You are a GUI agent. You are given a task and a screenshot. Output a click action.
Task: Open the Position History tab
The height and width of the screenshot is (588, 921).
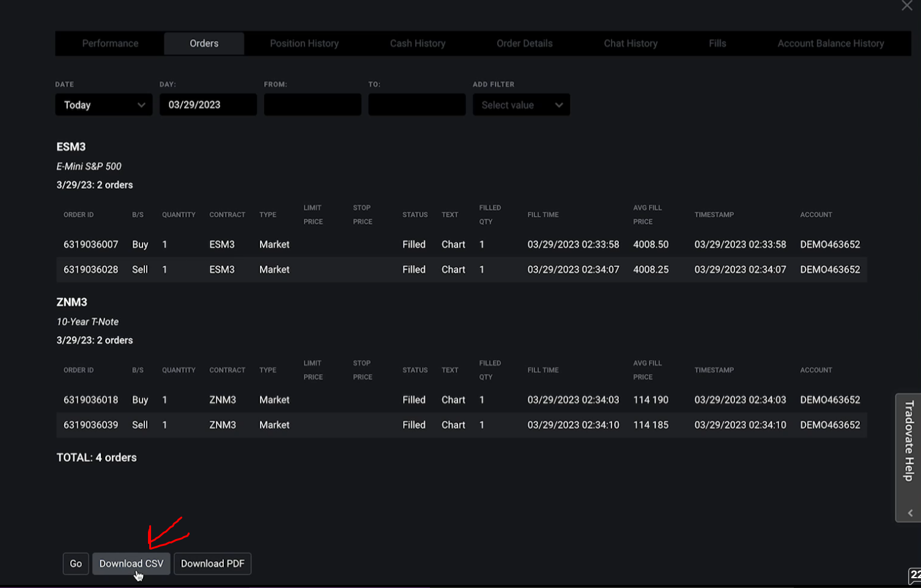coord(304,43)
